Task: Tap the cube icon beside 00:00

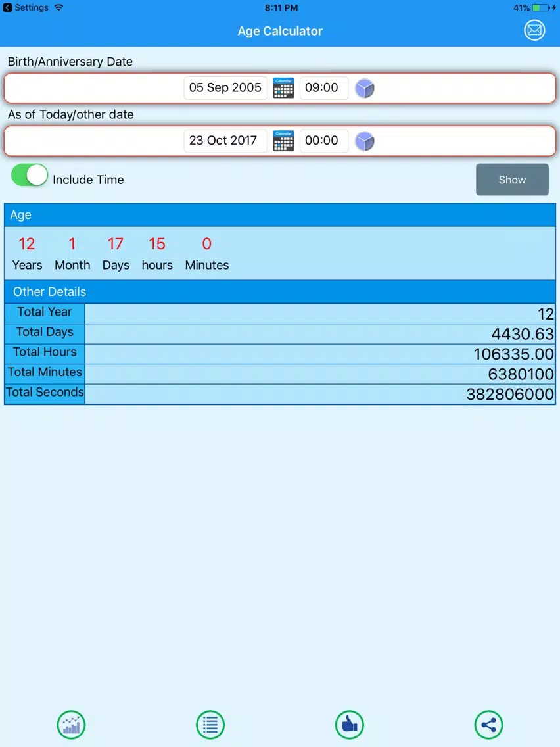Action: (365, 141)
